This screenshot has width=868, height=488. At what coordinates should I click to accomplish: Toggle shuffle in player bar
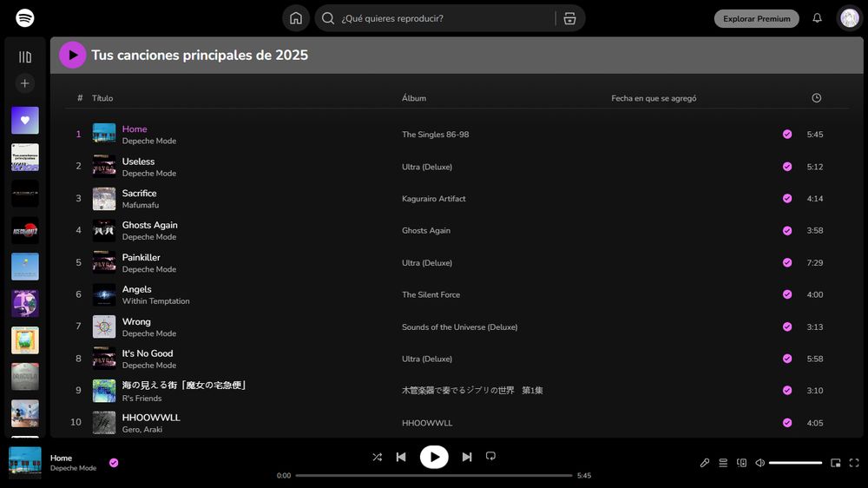(x=377, y=457)
